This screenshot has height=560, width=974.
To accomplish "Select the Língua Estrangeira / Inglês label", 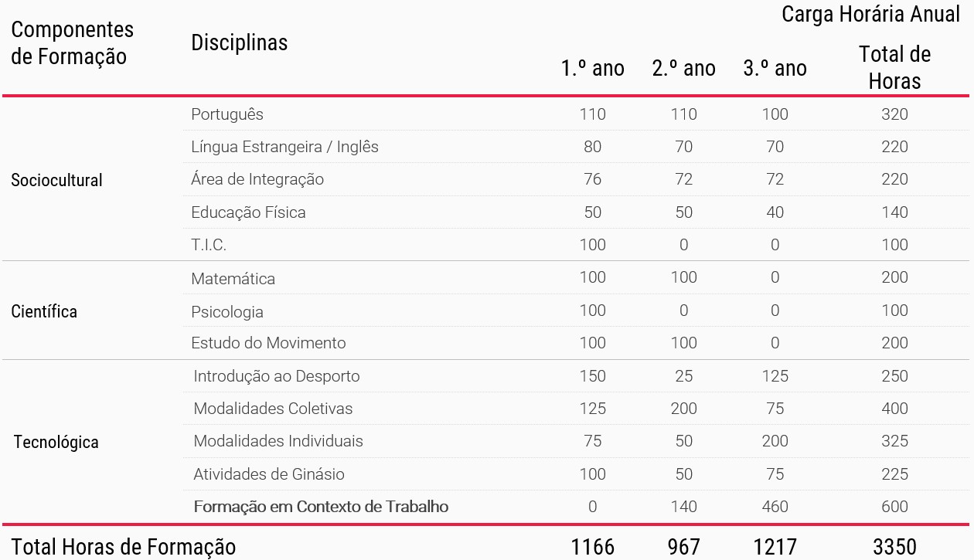I will [284, 147].
